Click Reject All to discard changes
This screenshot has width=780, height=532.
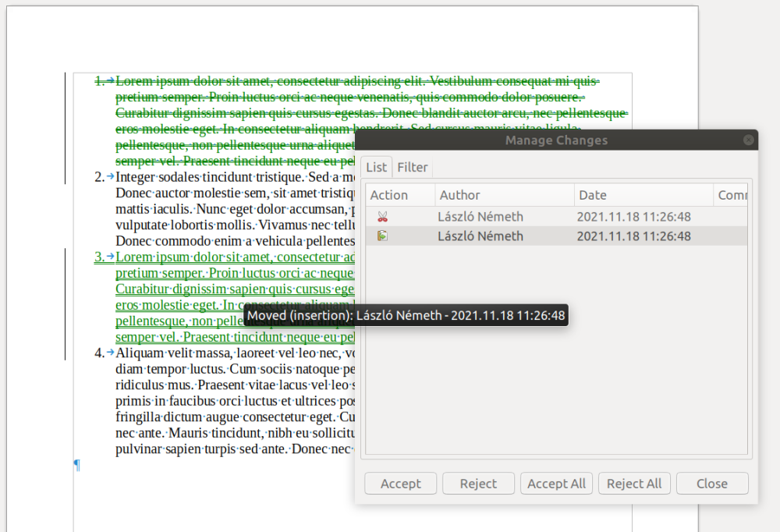(634, 484)
